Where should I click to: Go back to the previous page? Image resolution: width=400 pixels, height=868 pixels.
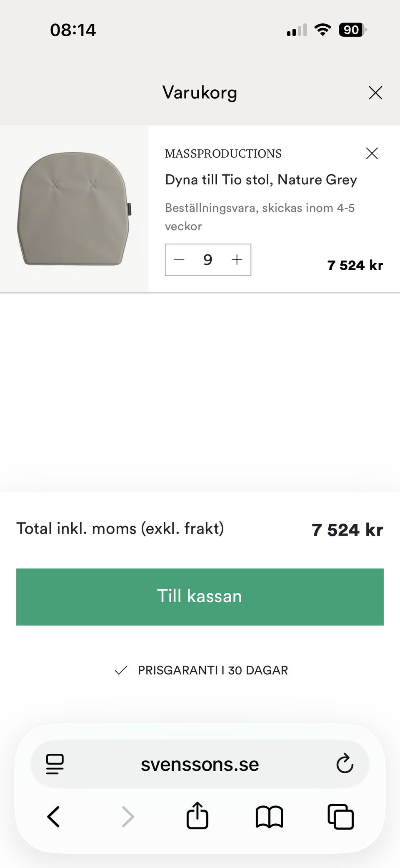pyautogui.click(x=54, y=816)
